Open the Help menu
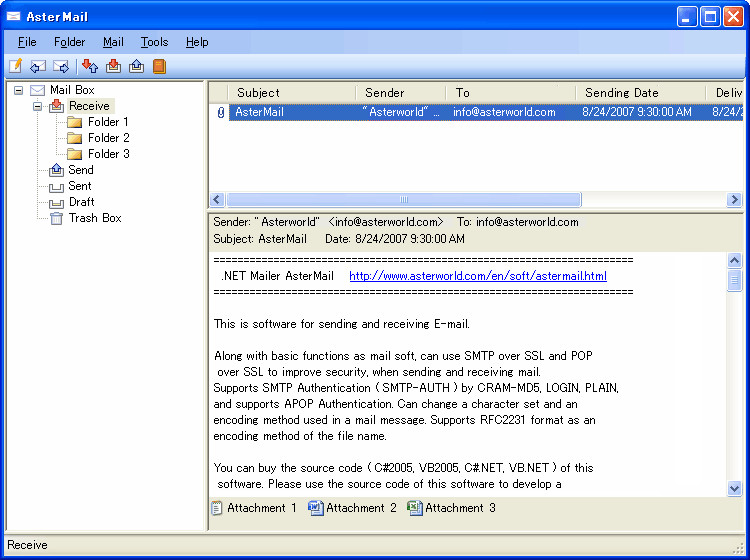Image resolution: width=750 pixels, height=560 pixels. click(x=197, y=42)
